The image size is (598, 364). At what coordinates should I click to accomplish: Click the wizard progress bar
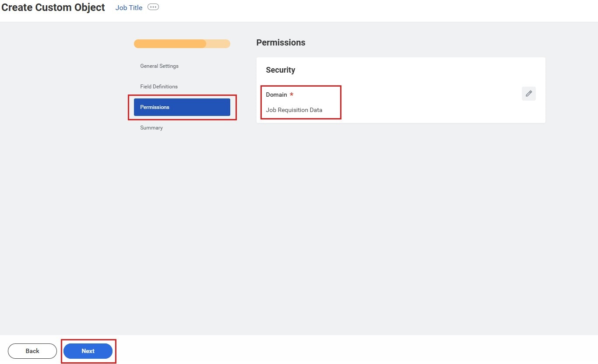182,43
